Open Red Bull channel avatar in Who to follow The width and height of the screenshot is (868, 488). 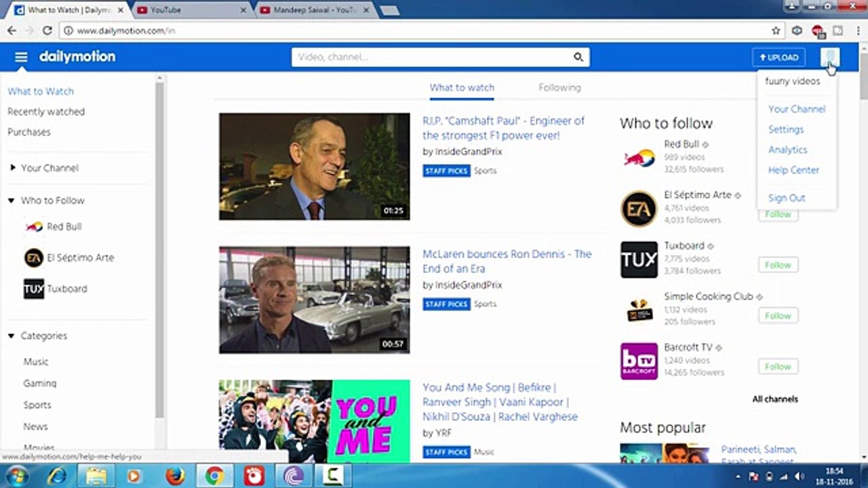639,158
